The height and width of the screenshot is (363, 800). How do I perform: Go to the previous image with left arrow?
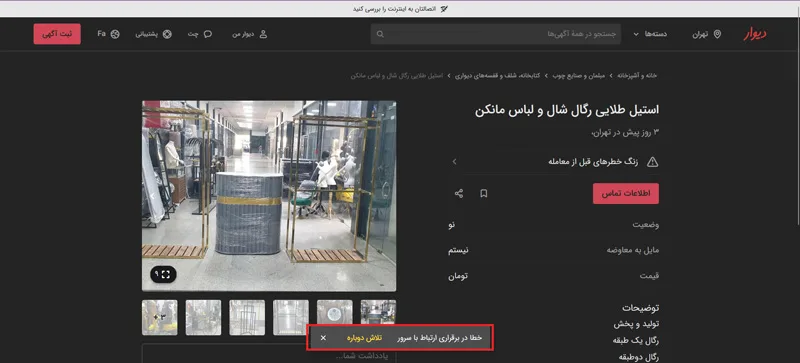152,196
